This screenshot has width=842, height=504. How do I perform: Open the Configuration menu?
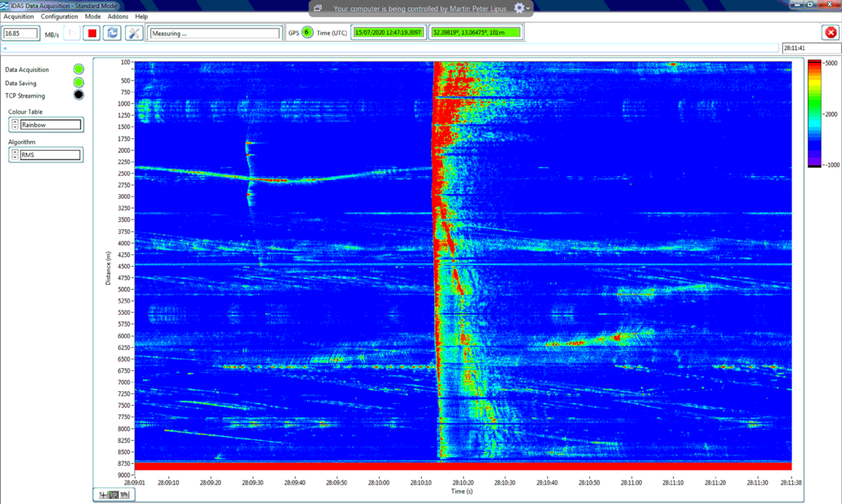(x=59, y=17)
